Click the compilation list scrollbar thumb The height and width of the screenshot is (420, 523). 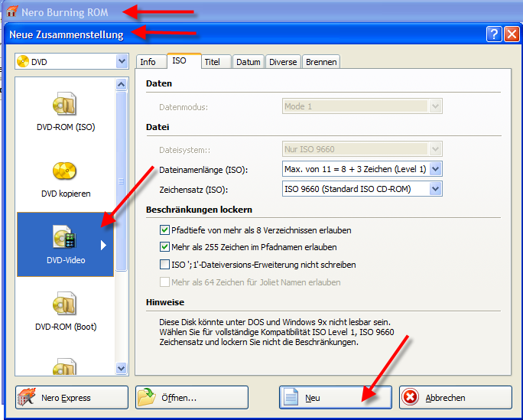click(x=121, y=181)
